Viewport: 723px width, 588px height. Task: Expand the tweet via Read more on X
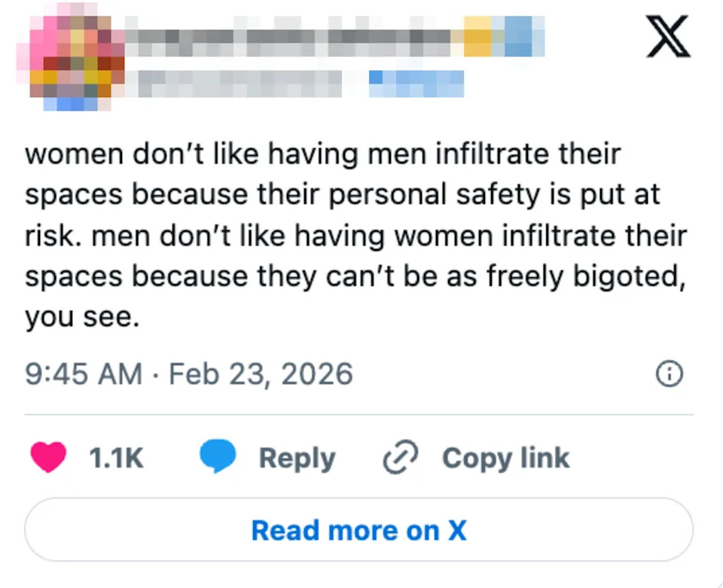(358, 529)
